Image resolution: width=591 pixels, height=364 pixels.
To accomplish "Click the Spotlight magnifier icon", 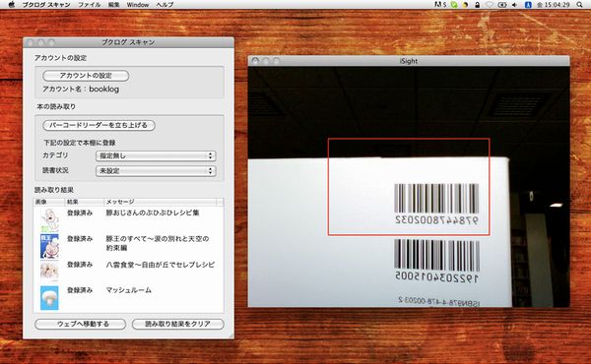I will pos(579,5).
